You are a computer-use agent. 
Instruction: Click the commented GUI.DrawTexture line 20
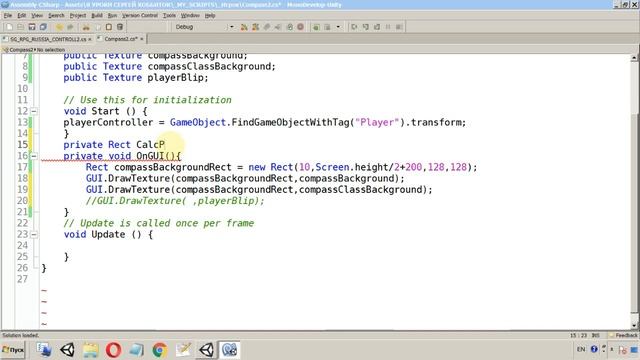click(175, 201)
